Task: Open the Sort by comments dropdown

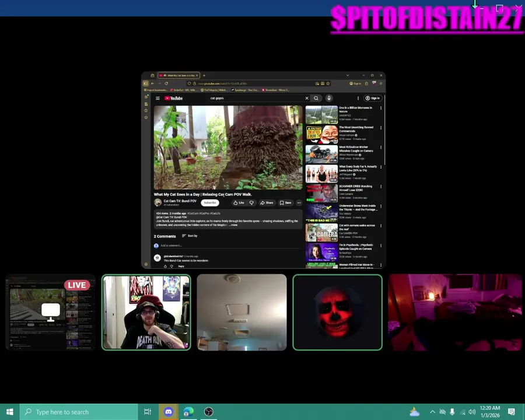Action: click(190, 236)
